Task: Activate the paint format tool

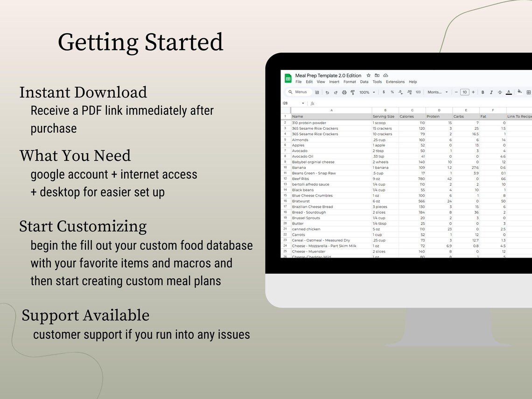Action: tap(352, 92)
